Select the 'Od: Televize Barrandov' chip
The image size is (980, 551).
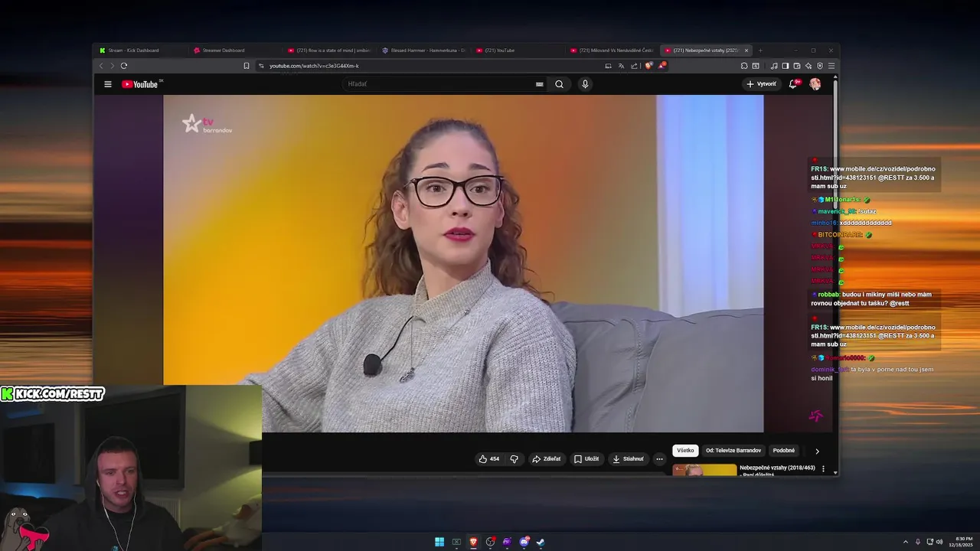point(733,451)
